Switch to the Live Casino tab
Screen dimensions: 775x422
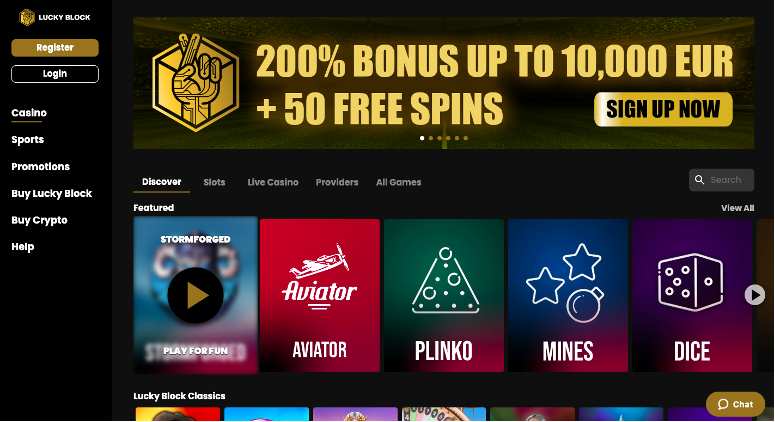273,182
